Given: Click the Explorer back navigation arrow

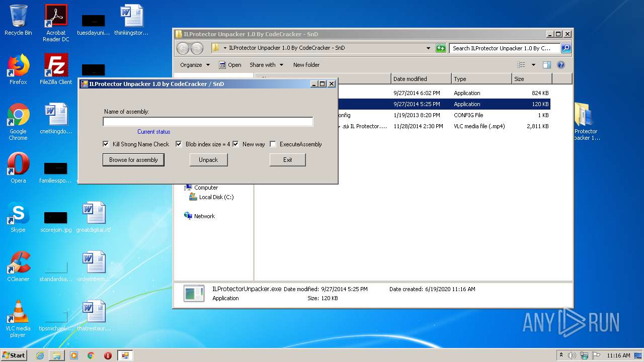Looking at the screenshot, I should (183, 48).
